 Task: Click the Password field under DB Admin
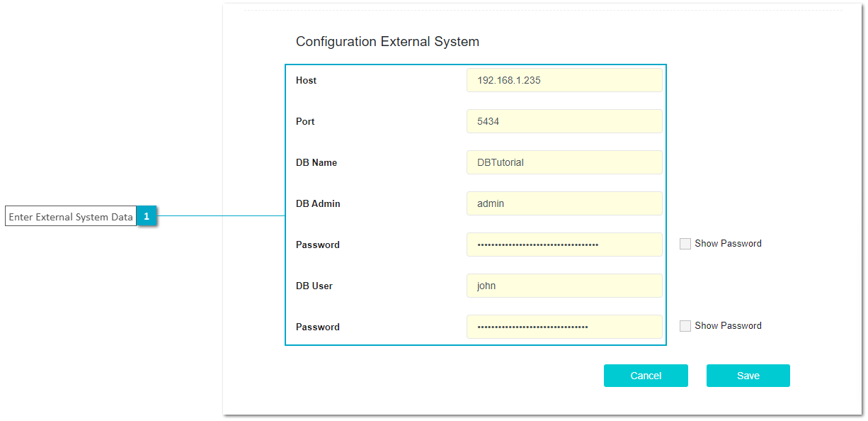coord(564,245)
